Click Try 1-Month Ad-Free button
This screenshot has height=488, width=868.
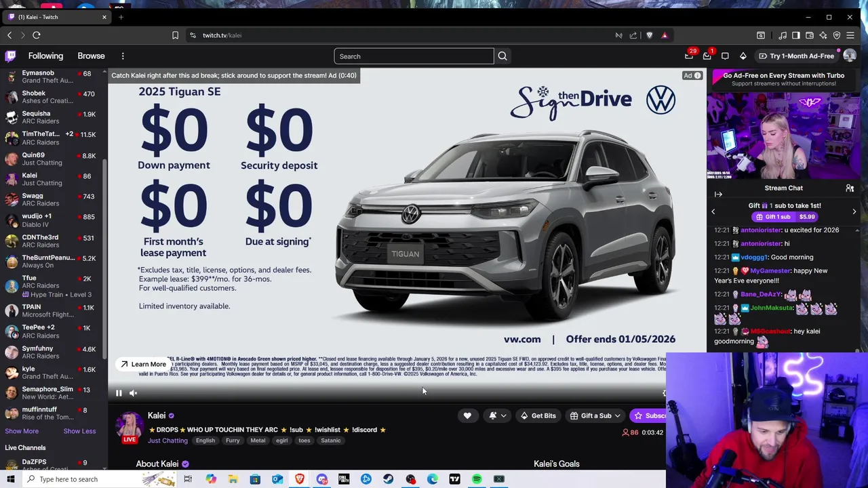tap(796, 56)
